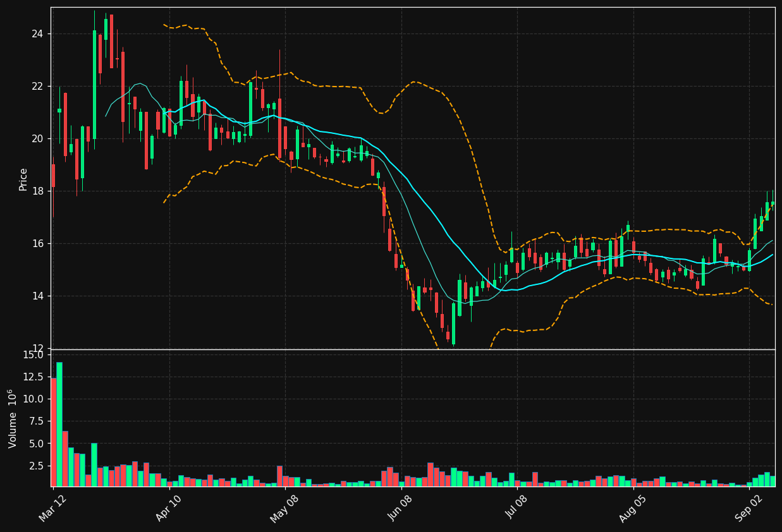This screenshot has height=532, width=782.
Task: Click the 18 price axis tick
Action: click(38, 191)
